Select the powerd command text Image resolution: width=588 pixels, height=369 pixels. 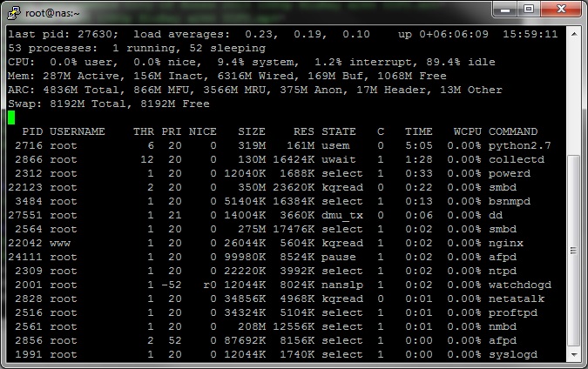tap(510, 173)
